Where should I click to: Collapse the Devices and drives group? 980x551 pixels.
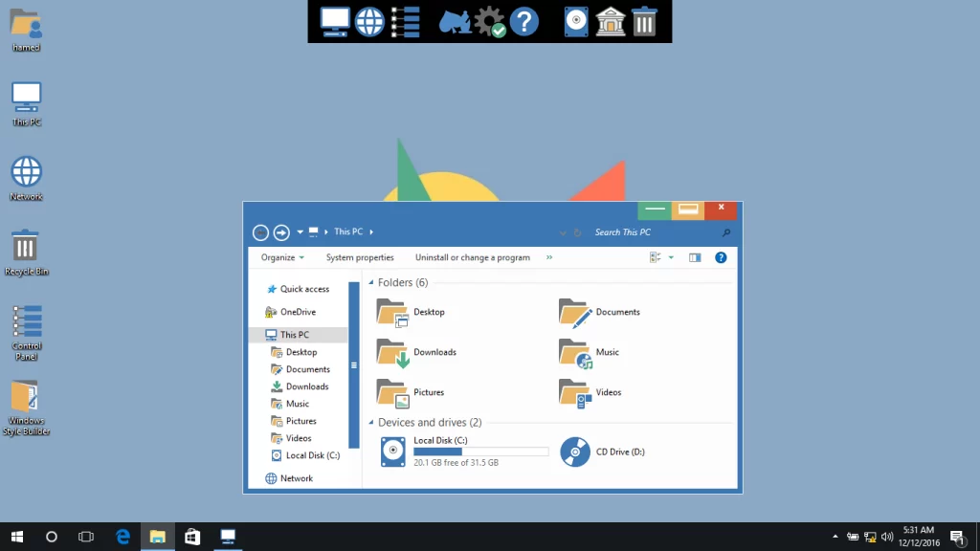pos(370,423)
